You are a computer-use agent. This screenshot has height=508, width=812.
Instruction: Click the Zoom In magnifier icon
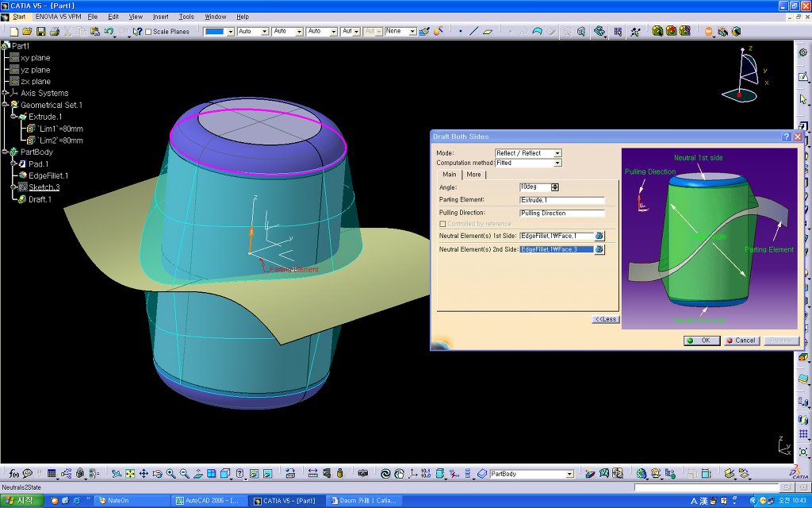170,474
